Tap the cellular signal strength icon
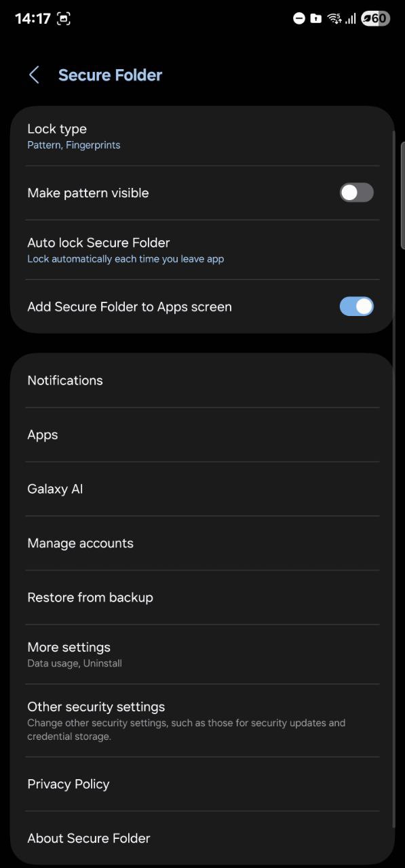The height and width of the screenshot is (868, 405). [x=350, y=19]
